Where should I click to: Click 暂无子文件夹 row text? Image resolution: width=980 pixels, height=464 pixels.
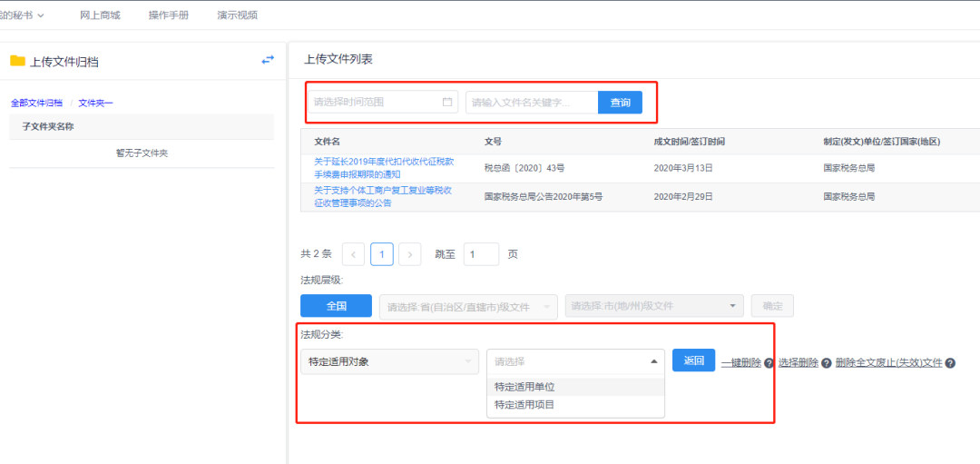[142, 153]
